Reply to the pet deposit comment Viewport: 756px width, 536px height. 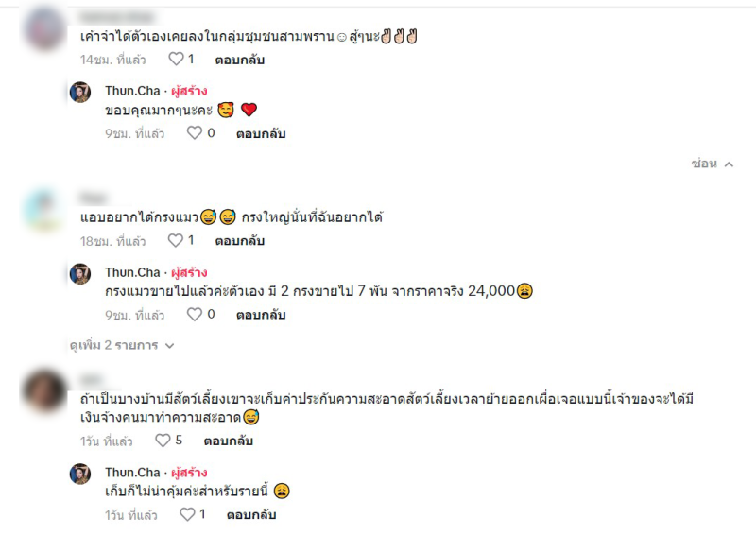(x=228, y=441)
